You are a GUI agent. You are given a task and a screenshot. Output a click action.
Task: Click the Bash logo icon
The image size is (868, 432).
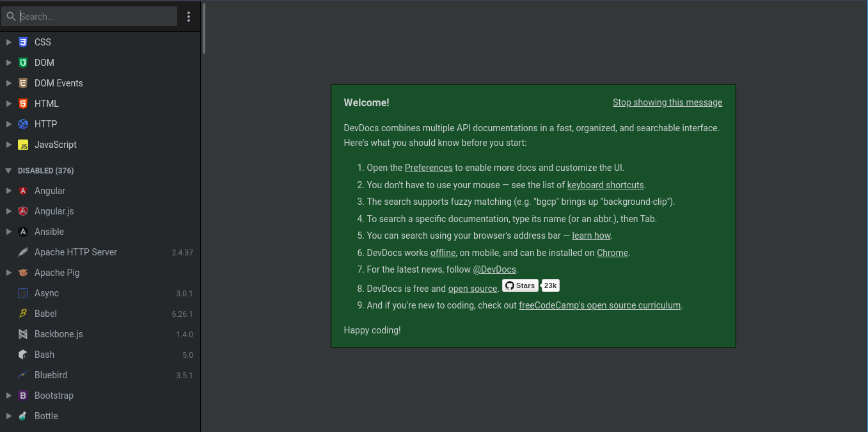coord(23,355)
